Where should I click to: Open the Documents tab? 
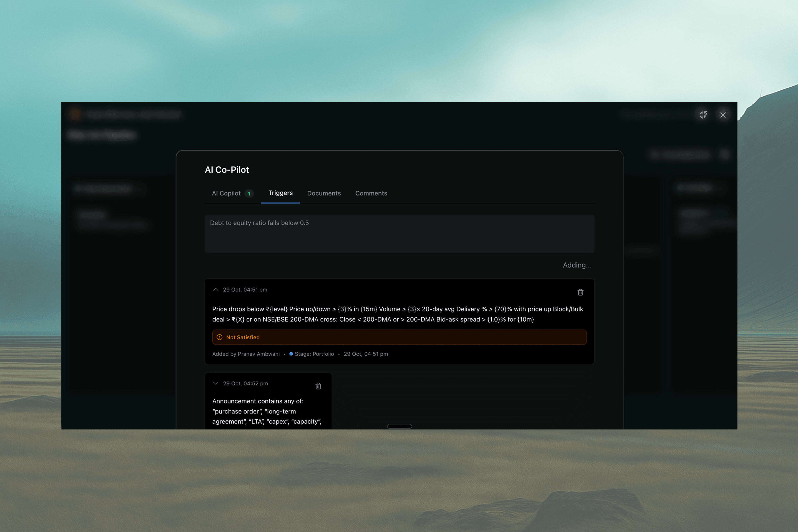pos(324,193)
